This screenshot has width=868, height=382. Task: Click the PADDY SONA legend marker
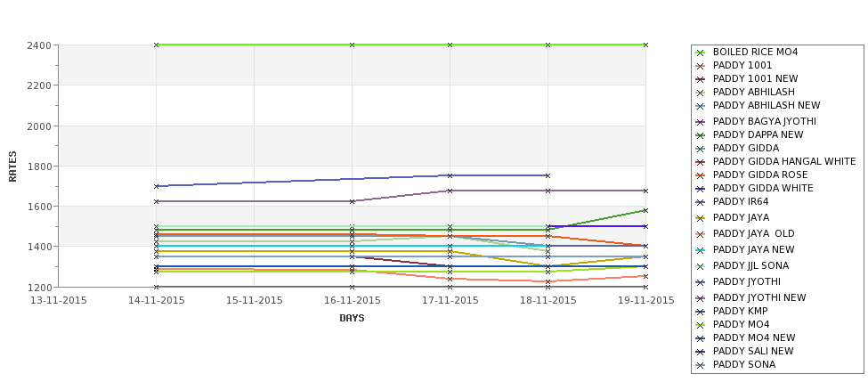[701, 365]
